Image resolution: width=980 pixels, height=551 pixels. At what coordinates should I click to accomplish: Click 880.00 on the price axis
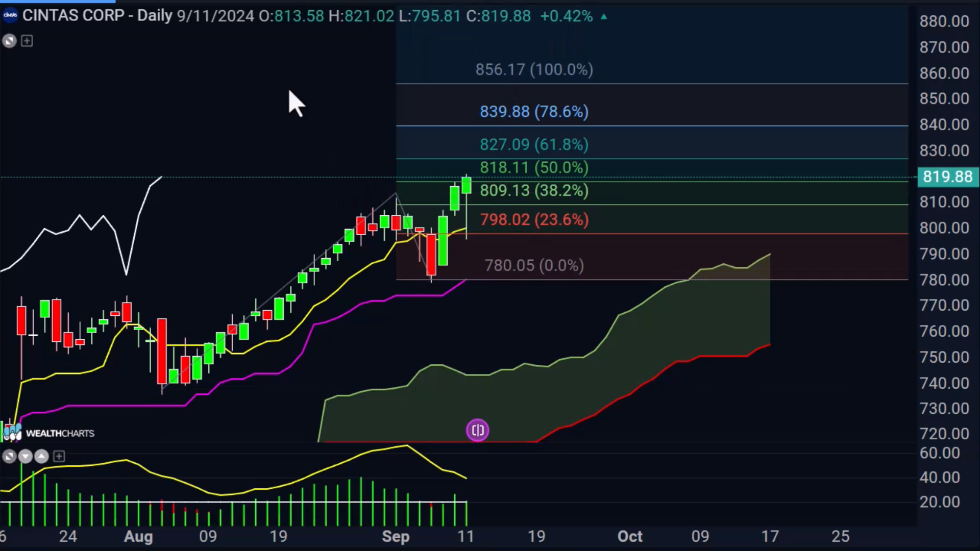point(944,21)
